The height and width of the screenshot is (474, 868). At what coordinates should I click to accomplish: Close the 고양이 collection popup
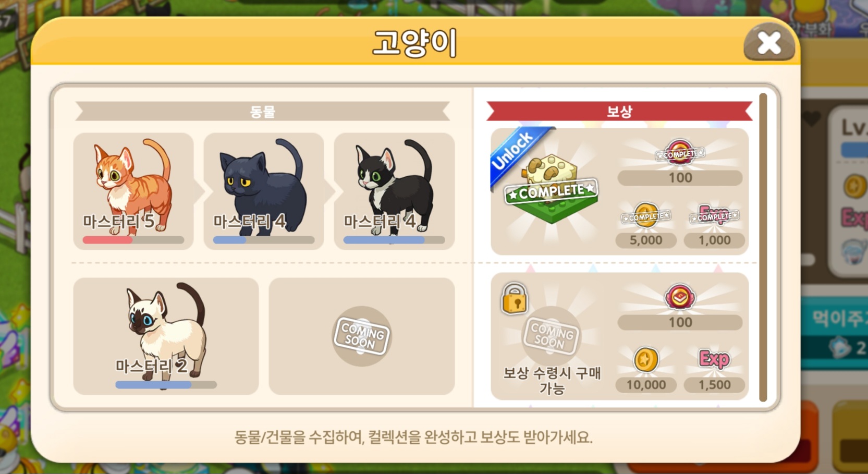[769, 43]
